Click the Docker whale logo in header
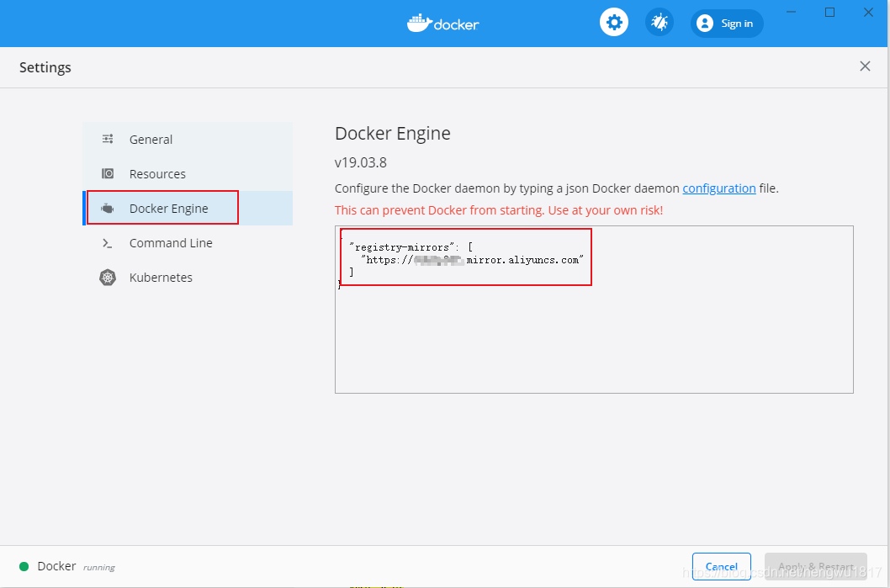 pyautogui.click(x=442, y=24)
